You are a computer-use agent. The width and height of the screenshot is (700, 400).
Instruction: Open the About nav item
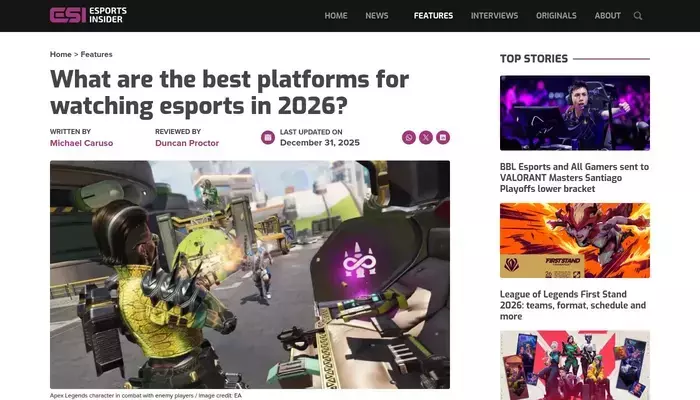coord(608,16)
